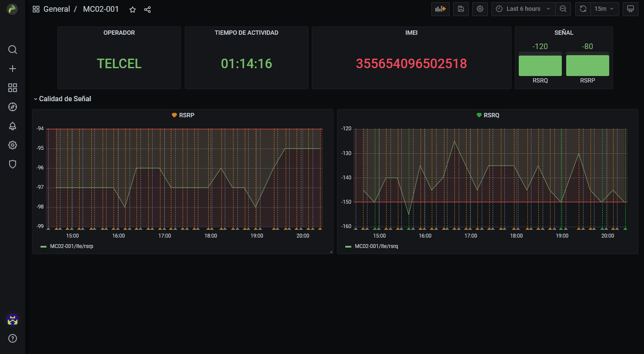Viewport: 644px width, 354px height.
Task: Star the MC02-001 dashboard as favorite
Action: (133, 10)
